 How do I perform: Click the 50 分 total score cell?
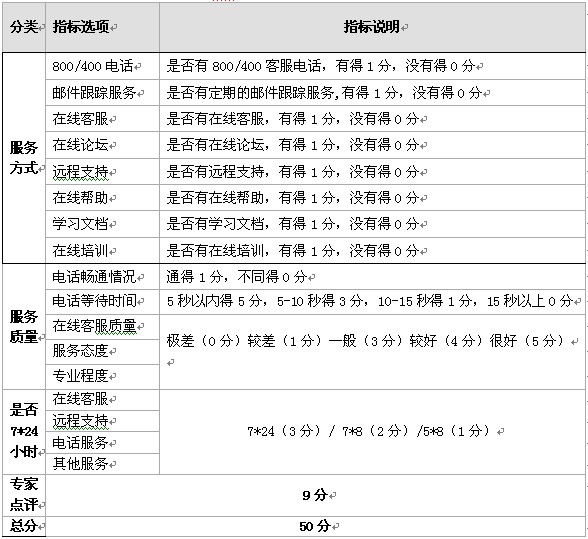[315, 526]
